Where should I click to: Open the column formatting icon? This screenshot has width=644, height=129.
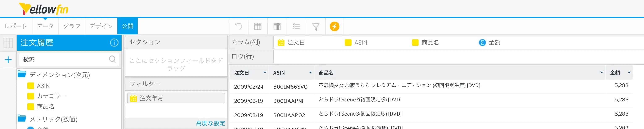point(277,26)
